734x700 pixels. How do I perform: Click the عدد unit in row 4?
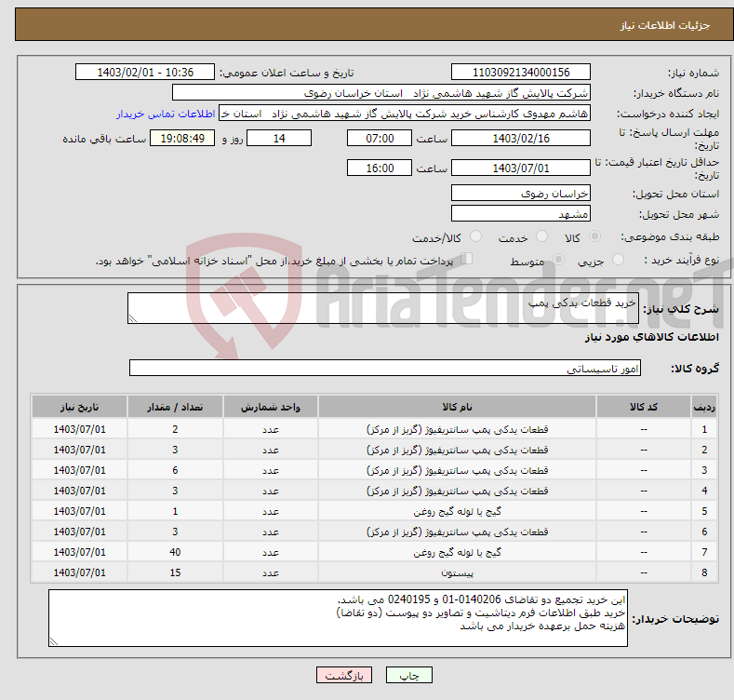271,491
